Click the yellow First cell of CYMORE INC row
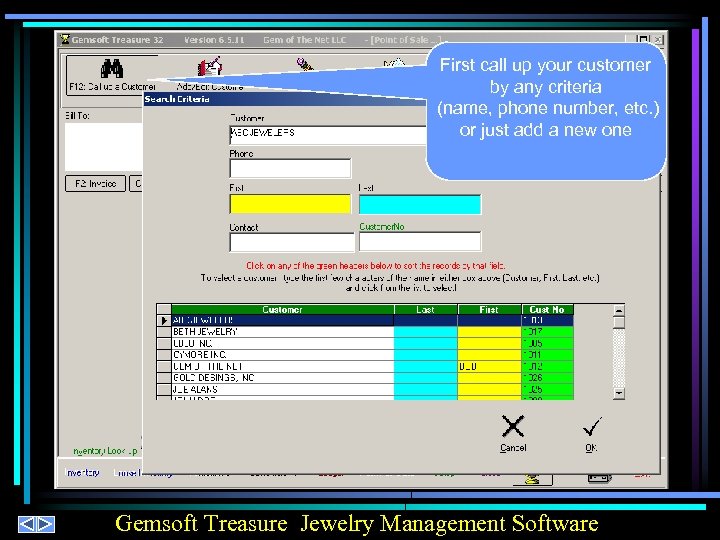 [x=489, y=354]
